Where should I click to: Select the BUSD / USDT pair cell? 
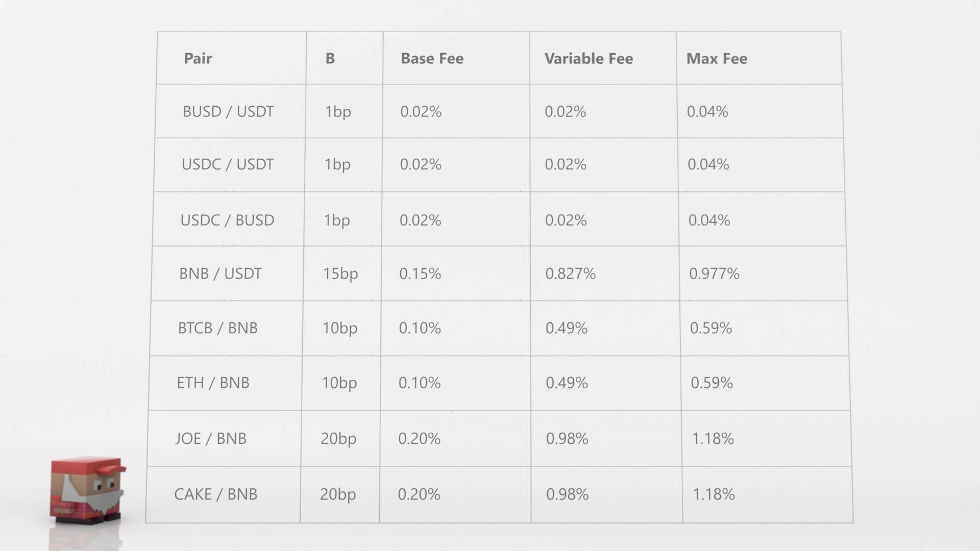coord(228,112)
